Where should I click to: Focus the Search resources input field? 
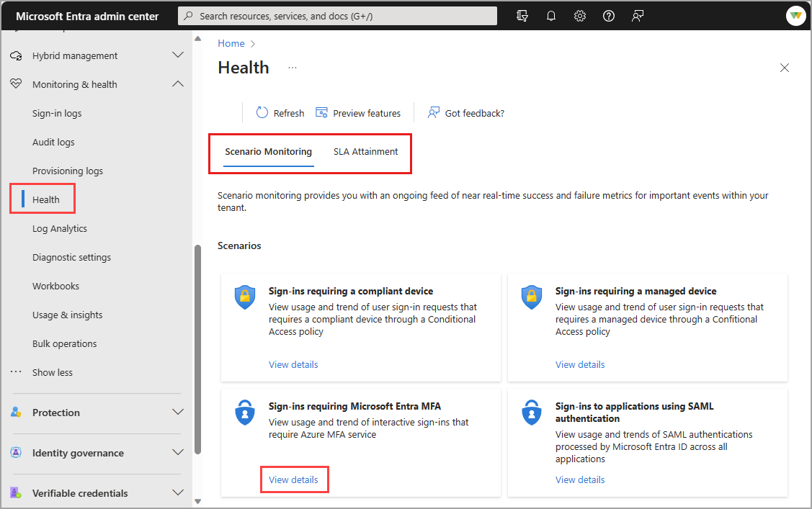tap(337, 16)
